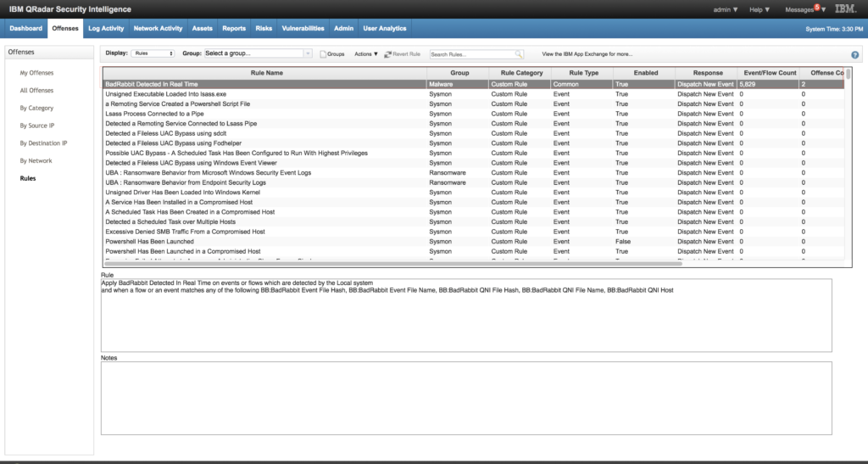Open the User Analytics tab
The height and width of the screenshot is (464, 868).
pos(385,28)
